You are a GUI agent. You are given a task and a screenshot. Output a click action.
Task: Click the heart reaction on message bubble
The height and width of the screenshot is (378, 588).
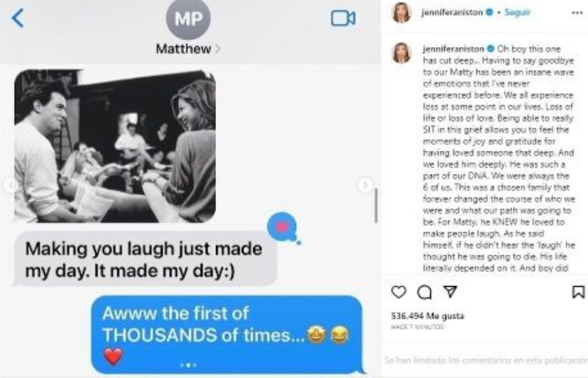pyautogui.click(x=283, y=227)
